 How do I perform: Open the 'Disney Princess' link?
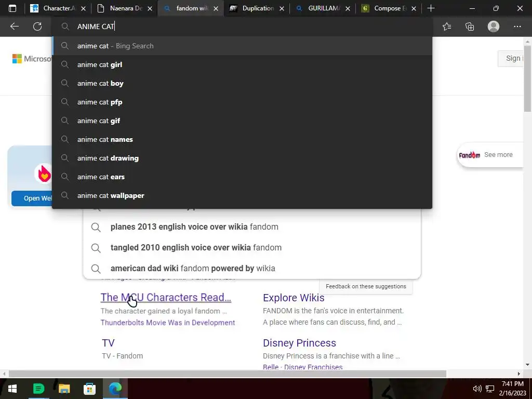pos(299,343)
